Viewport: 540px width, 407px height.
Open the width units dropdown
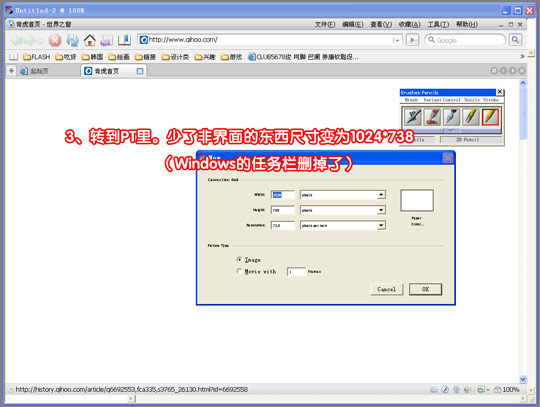pos(381,195)
